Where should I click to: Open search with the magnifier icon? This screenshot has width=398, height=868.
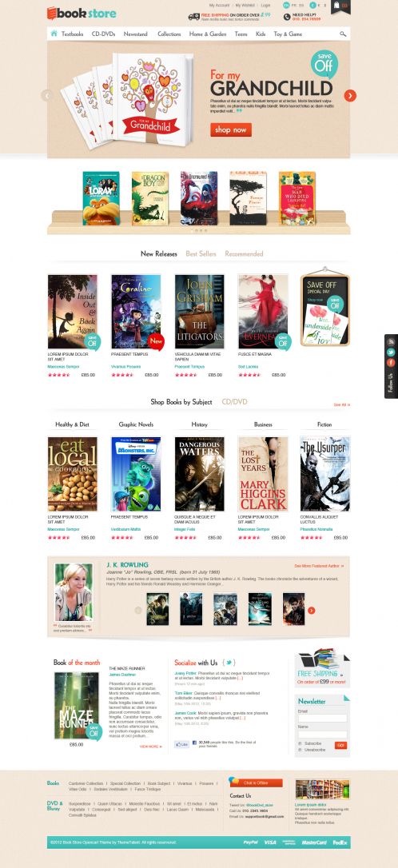coord(343,34)
